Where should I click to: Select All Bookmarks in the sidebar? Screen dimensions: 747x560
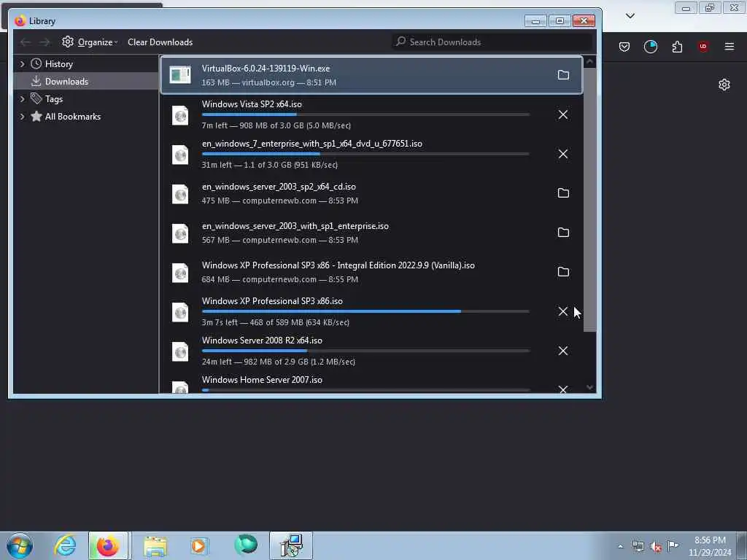[x=72, y=117]
